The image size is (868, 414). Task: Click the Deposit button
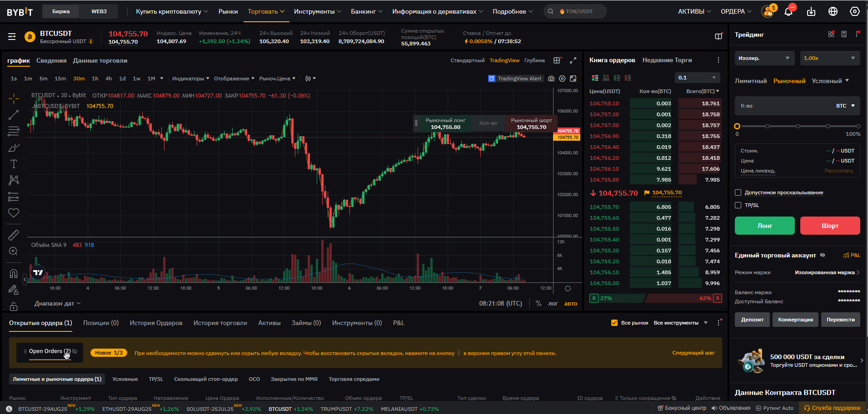click(752, 320)
